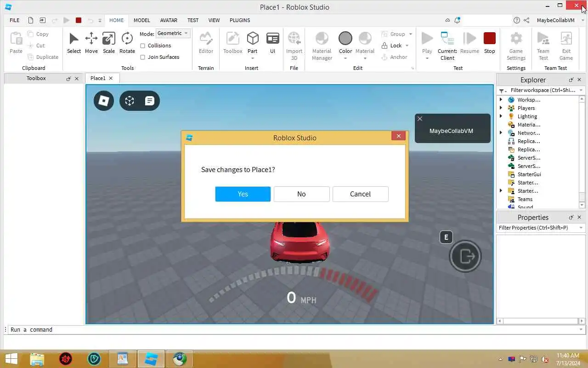Image resolution: width=588 pixels, height=368 pixels.
Task: Stop the running test
Action: pos(490,43)
